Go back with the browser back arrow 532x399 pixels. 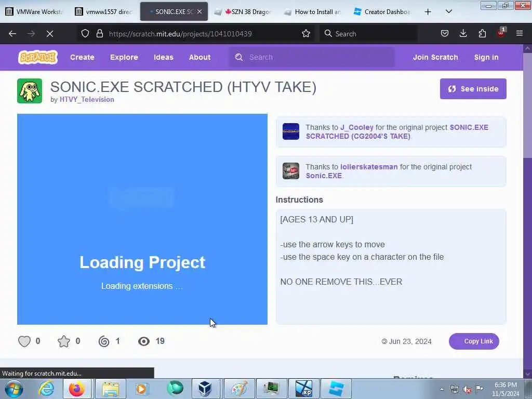tap(12, 34)
